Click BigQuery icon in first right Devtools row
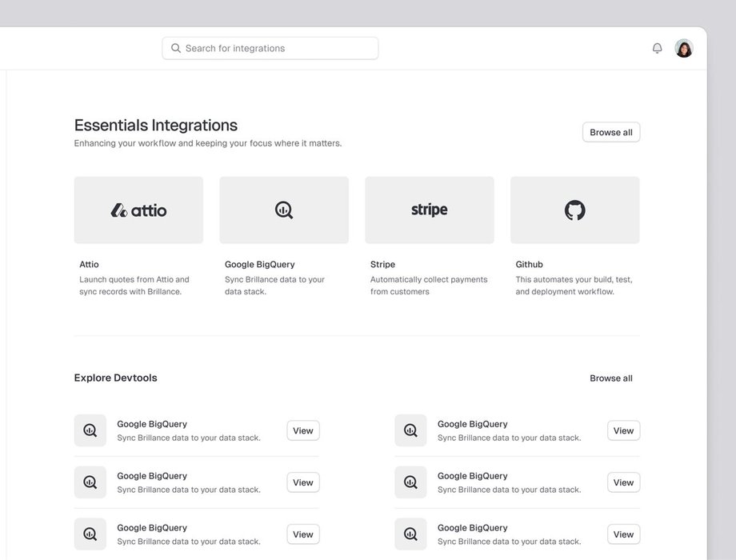Viewport: 736px width, 560px height. click(x=410, y=430)
